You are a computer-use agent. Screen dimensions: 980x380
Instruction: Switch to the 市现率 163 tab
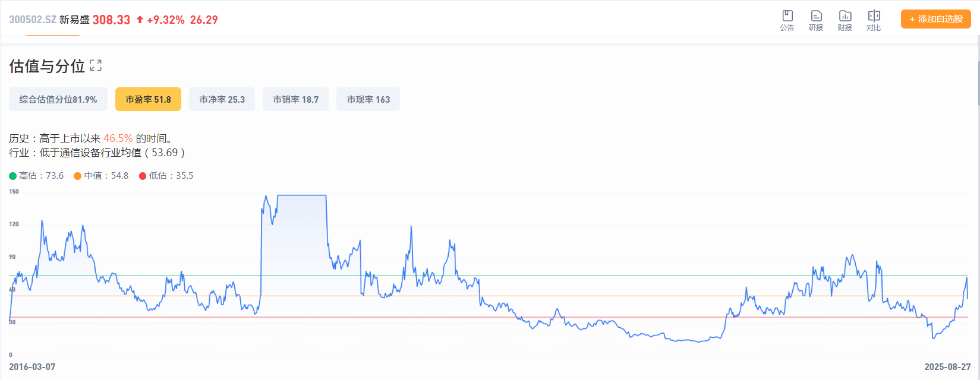(368, 99)
